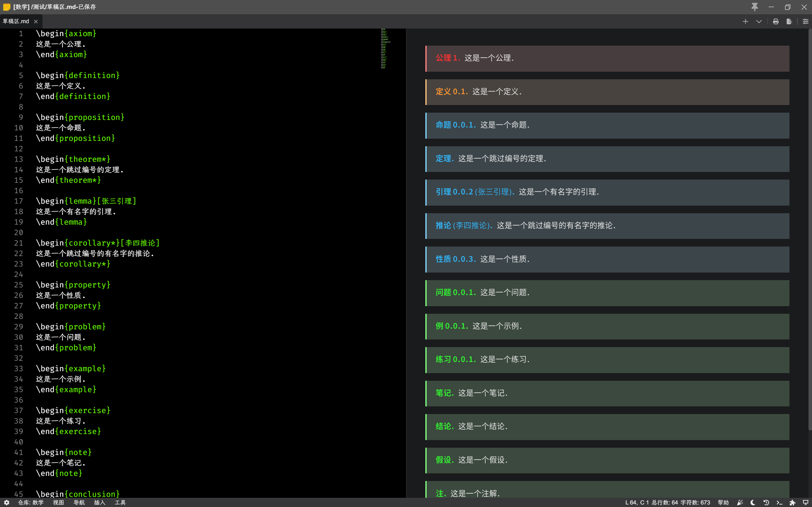The width and height of the screenshot is (812, 507).
Task: Pin the window on top
Action: [x=754, y=7]
